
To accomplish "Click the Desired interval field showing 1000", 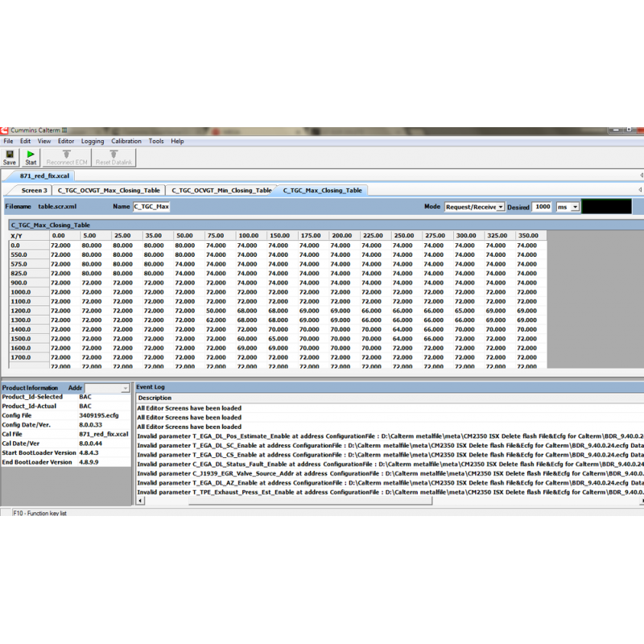I will coord(543,207).
